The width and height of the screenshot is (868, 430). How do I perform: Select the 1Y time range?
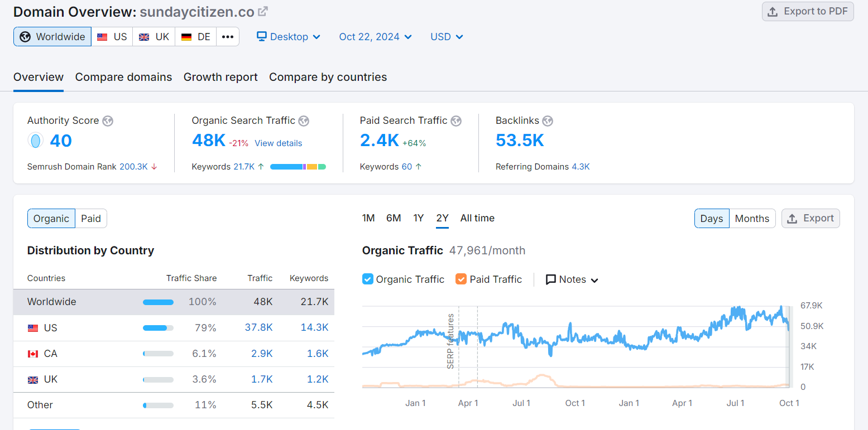pyautogui.click(x=419, y=218)
